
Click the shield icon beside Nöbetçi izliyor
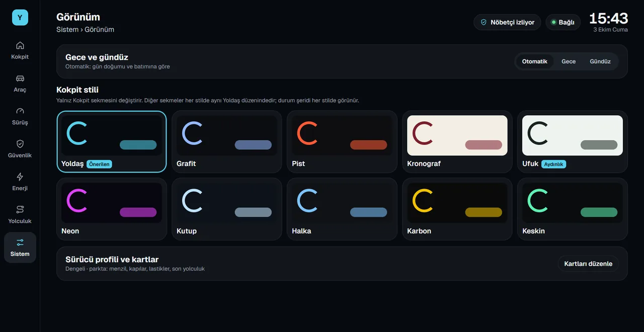point(484,22)
